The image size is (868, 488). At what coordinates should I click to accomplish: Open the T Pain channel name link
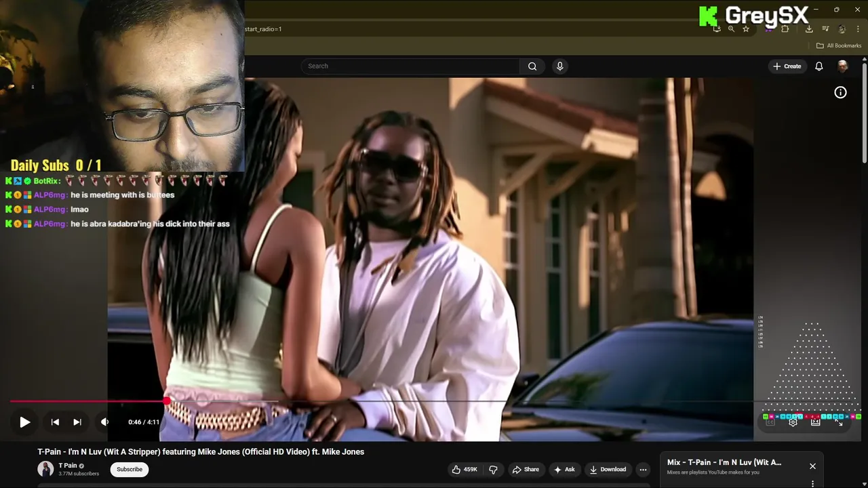click(67, 466)
